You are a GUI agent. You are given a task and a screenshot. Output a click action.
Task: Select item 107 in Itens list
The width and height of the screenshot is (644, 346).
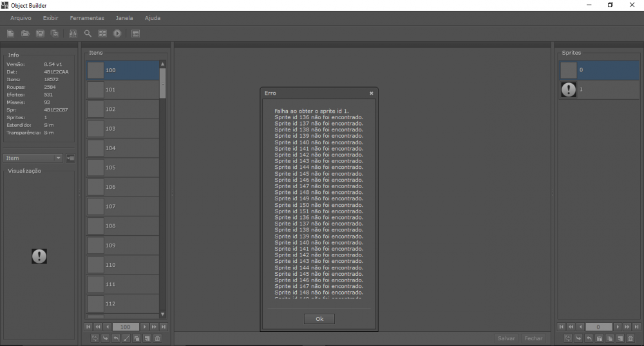[x=122, y=206]
